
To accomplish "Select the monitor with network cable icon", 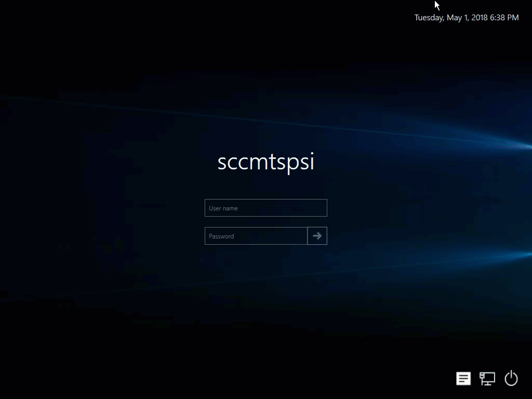I will pos(487,379).
